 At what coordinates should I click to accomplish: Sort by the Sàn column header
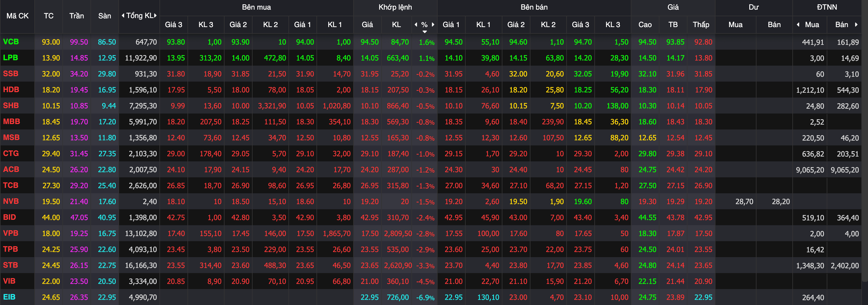click(x=105, y=16)
